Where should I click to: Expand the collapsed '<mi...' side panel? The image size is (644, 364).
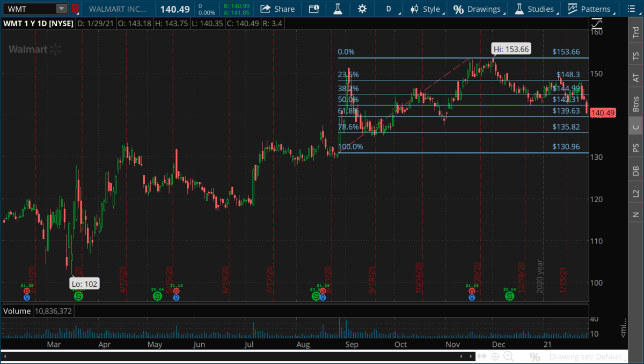click(623, 328)
